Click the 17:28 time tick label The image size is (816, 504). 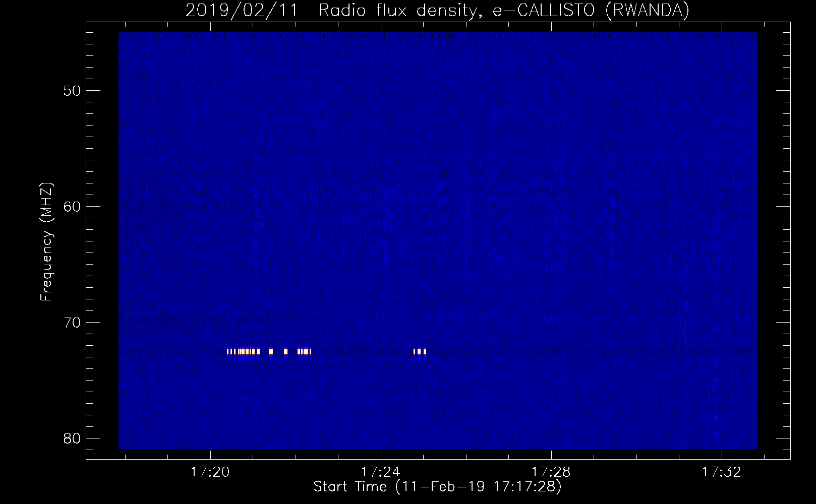551,472
